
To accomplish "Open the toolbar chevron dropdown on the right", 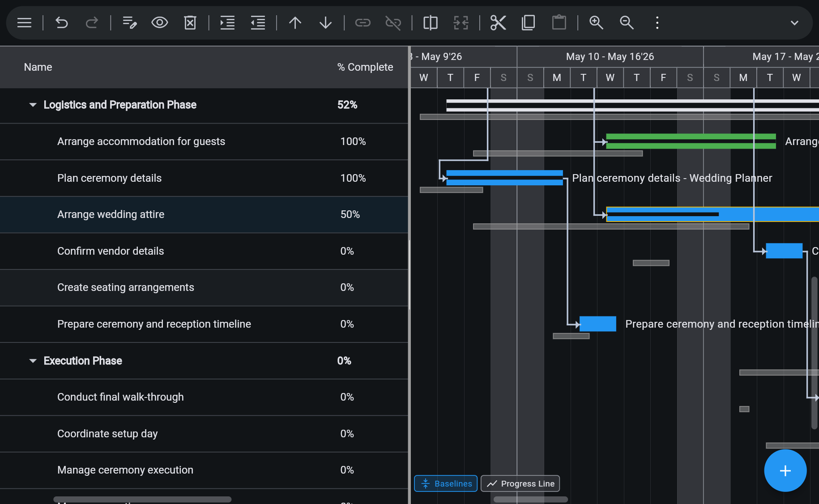I will coord(794,23).
